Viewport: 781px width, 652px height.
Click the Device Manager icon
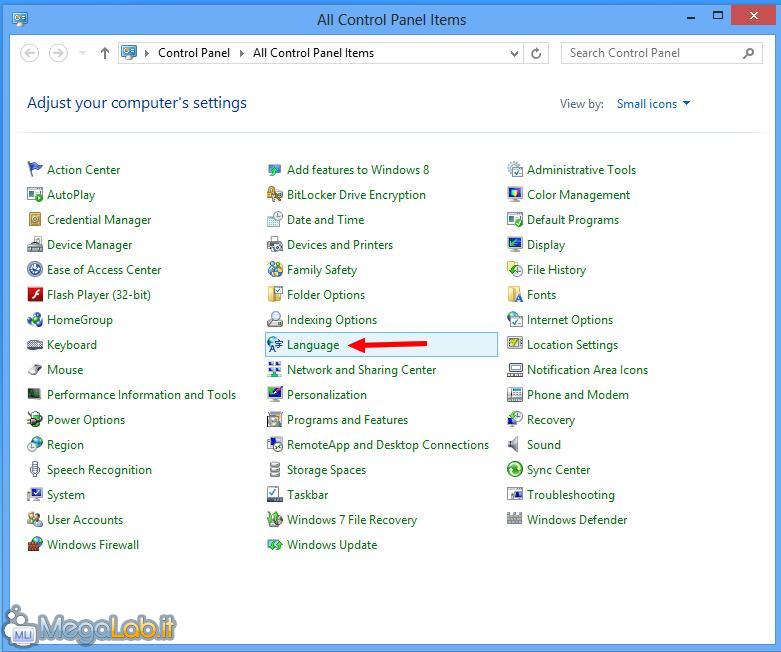click(35, 245)
